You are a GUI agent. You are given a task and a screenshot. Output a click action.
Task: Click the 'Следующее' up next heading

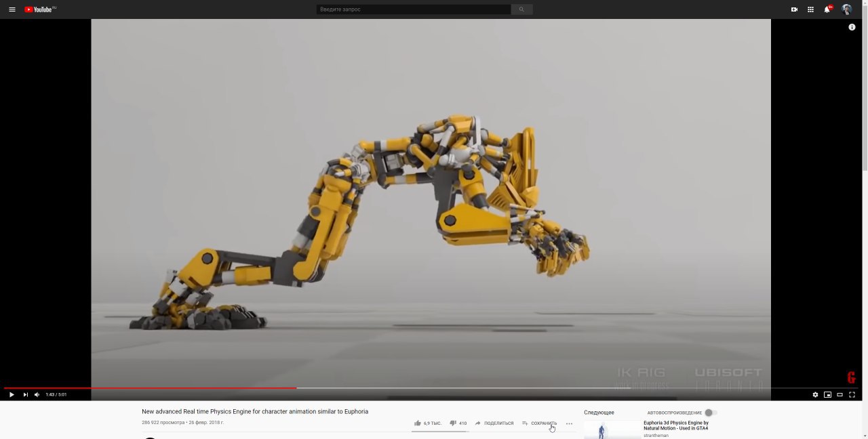pos(599,413)
